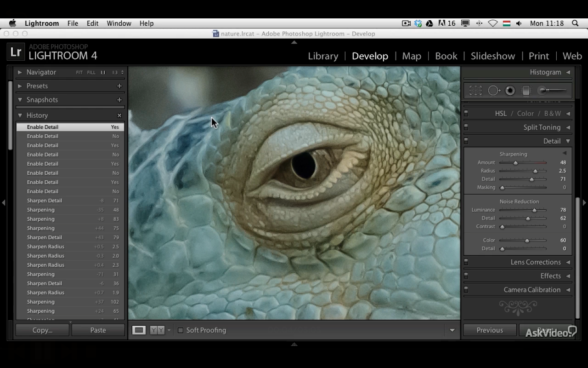Pick the Graduated Filter tool
588x368 pixels.
click(x=526, y=91)
